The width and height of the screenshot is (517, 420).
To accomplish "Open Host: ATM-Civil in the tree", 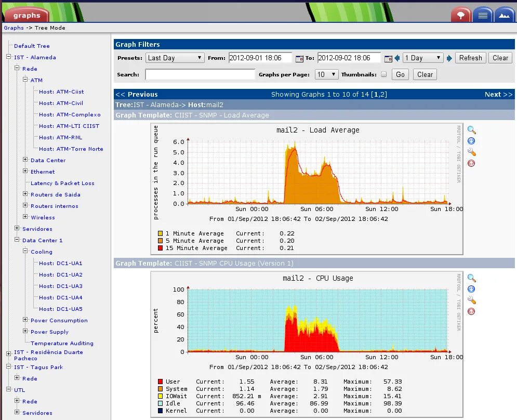I will tap(61, 103).
